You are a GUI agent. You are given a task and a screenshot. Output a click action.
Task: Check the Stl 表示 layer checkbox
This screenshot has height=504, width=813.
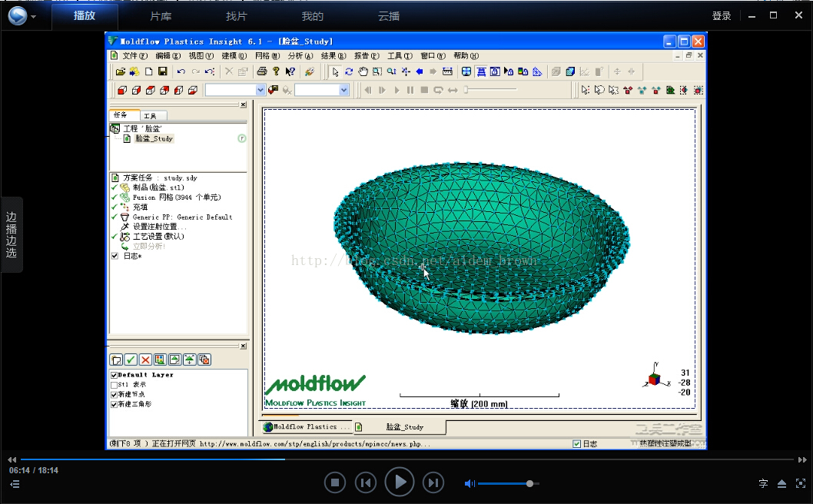(114, 385)
